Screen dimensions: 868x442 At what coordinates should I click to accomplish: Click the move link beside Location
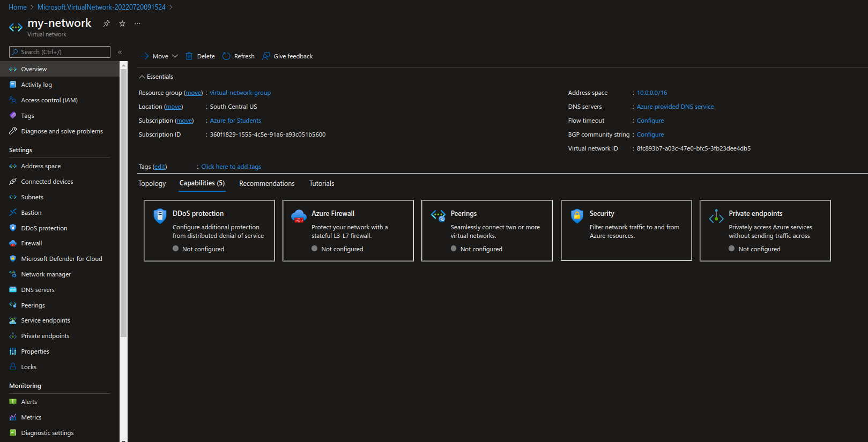[x=174, y=107]
